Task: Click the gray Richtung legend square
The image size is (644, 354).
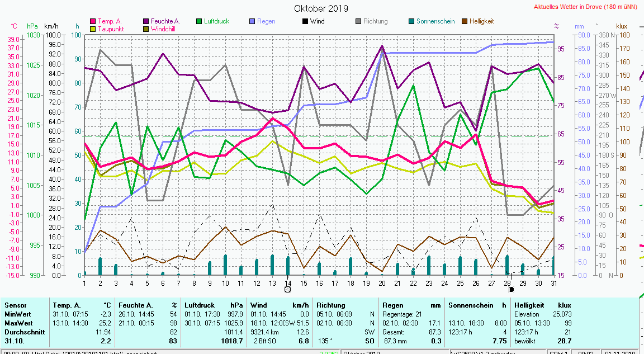Action: (358, 22)
